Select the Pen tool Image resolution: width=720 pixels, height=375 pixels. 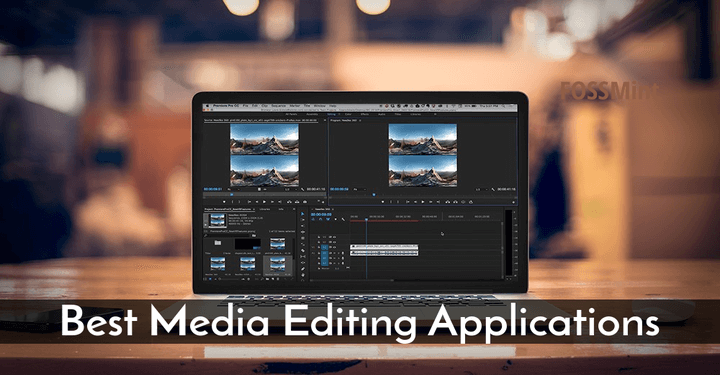tap(303, 269)
